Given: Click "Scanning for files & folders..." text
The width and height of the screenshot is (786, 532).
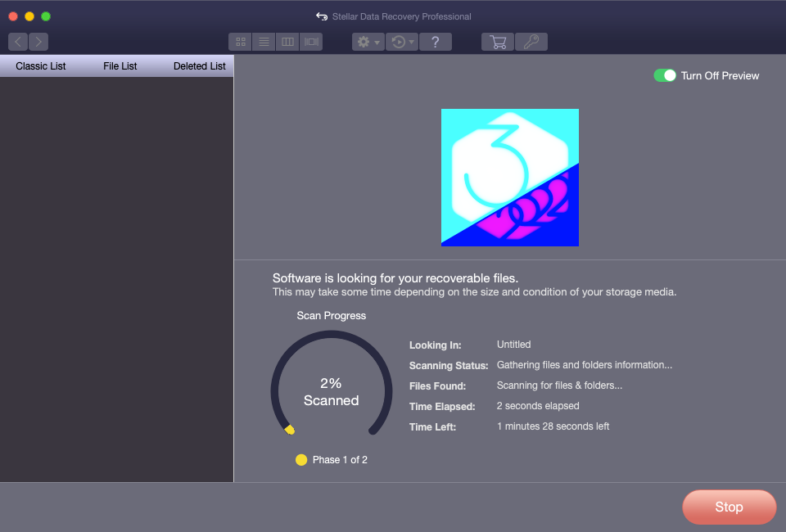Looking at the screenshot, I should (559, 385).
